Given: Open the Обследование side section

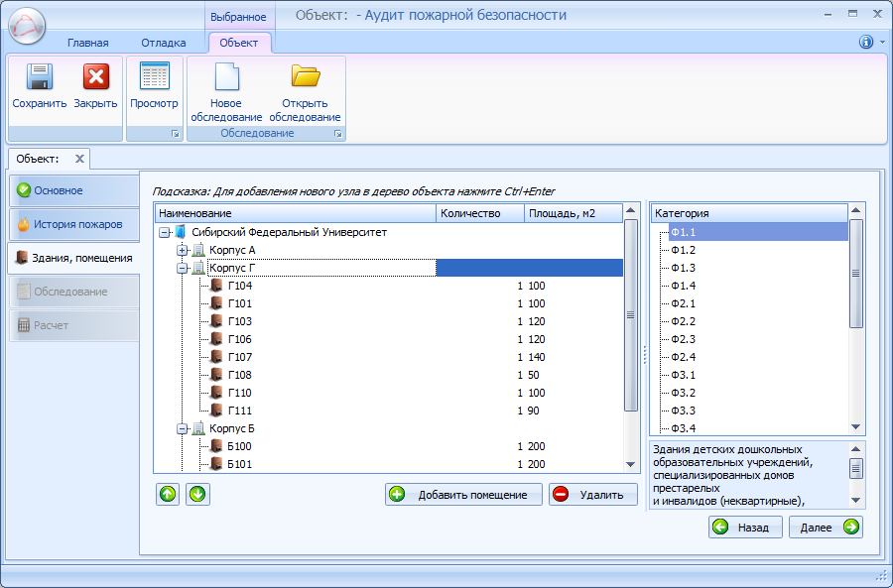Looking at the screenshot, I should click(74, 292).
